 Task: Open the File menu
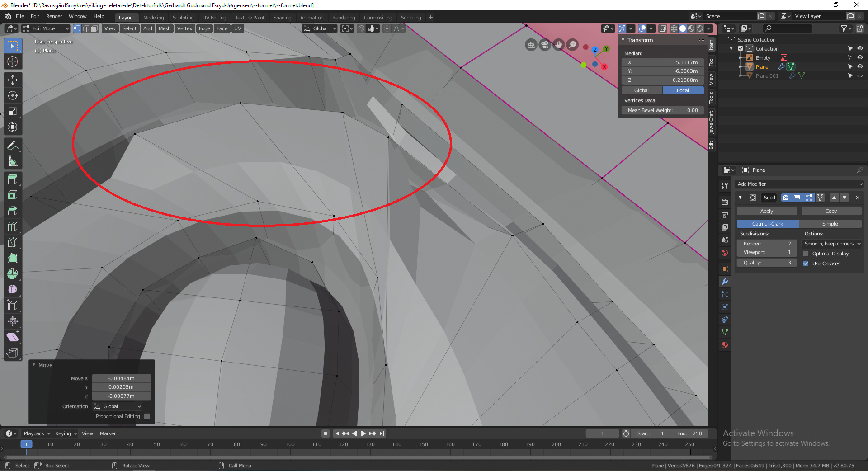pyautogui.click(x=20, y=16)
